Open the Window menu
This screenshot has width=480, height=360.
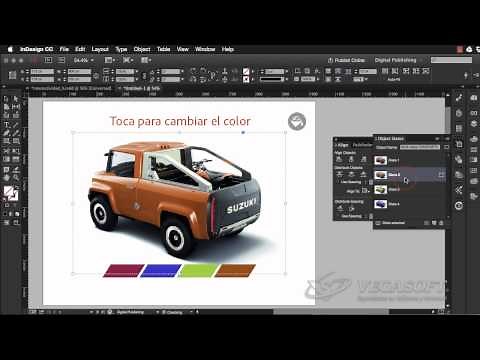tap(205, 49)
